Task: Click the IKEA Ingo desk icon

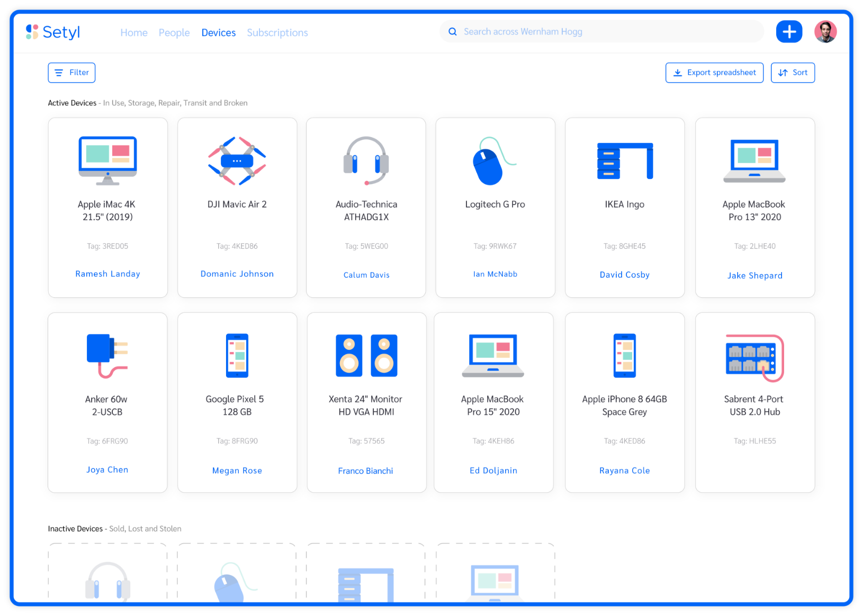Action: 625,161
